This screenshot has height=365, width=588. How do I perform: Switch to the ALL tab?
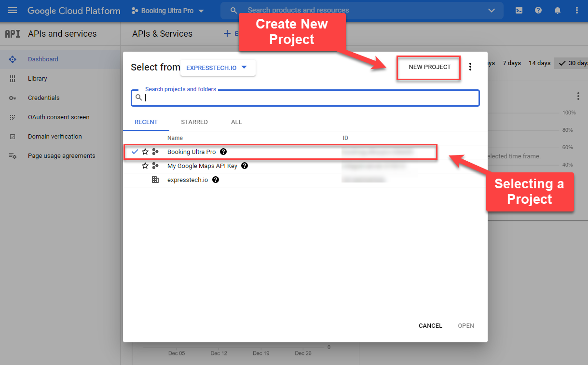pos(236,122)
